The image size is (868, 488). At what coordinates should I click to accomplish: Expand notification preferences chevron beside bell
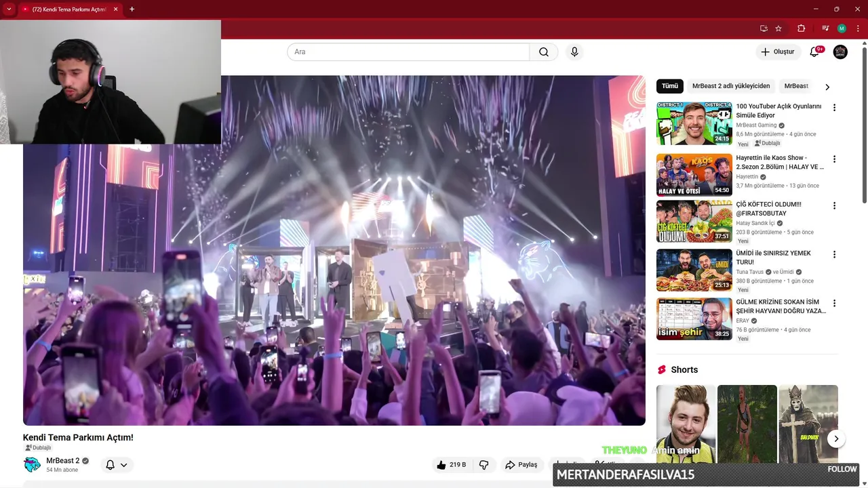click(124, 465)
